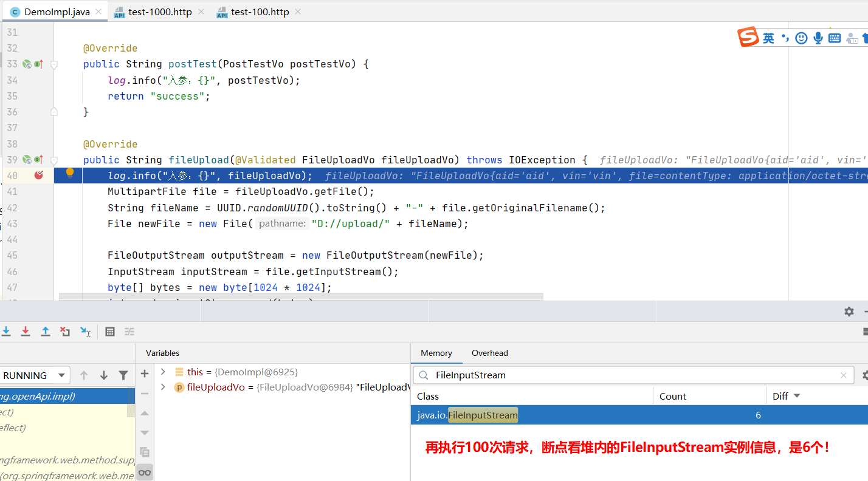Click the duplicate watch copy icon
The image size is (868, 481).
145,452
